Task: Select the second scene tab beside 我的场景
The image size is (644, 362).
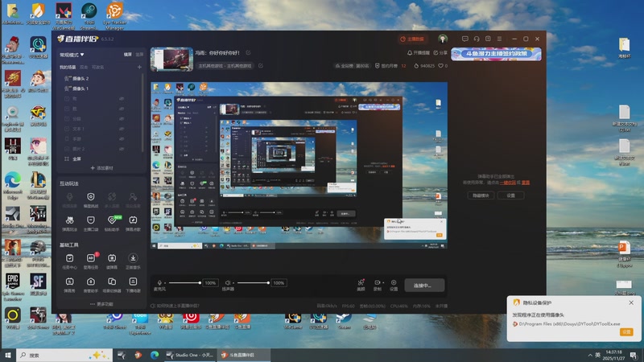Action: tap(84, 67)
